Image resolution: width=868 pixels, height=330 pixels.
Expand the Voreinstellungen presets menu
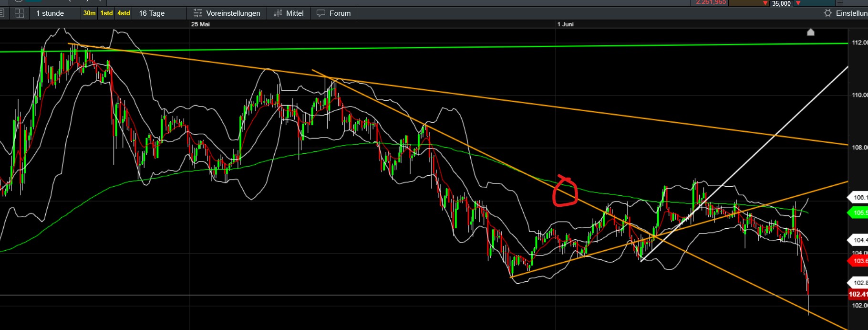tap(227, 13)
